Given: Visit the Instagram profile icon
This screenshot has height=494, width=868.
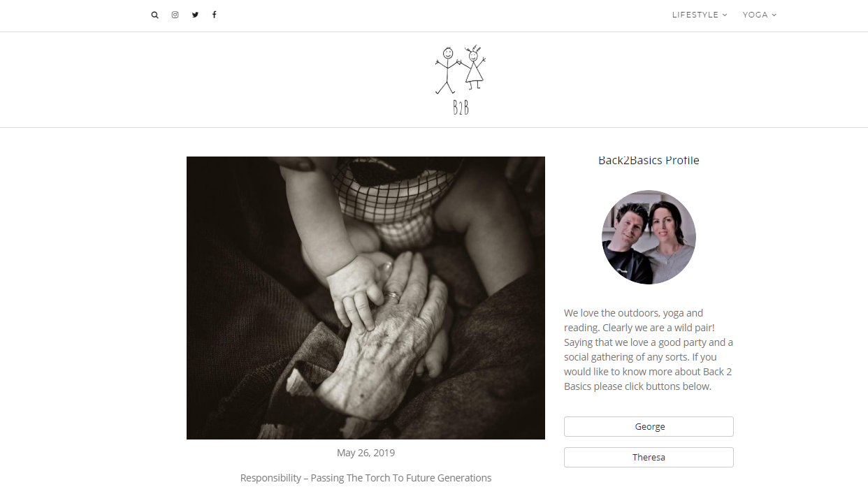Looking at the screenshot, I should (x=175, y=15).
